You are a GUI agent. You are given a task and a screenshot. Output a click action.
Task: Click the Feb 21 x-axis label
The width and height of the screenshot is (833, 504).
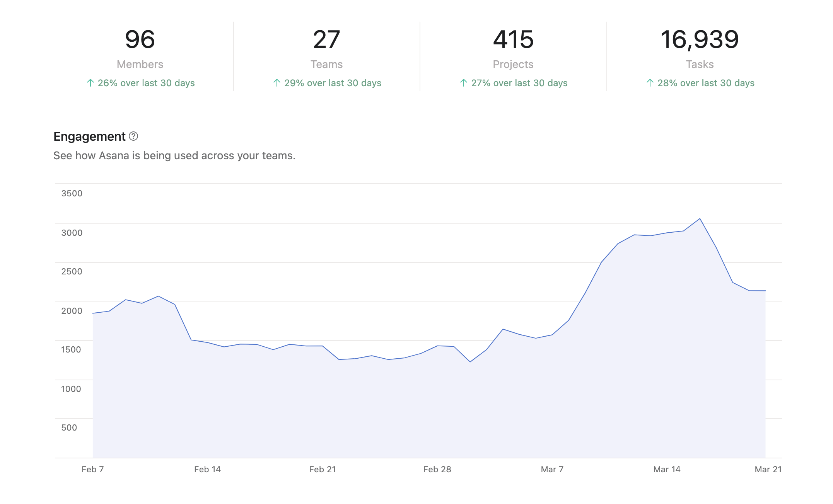click(323, 470)
